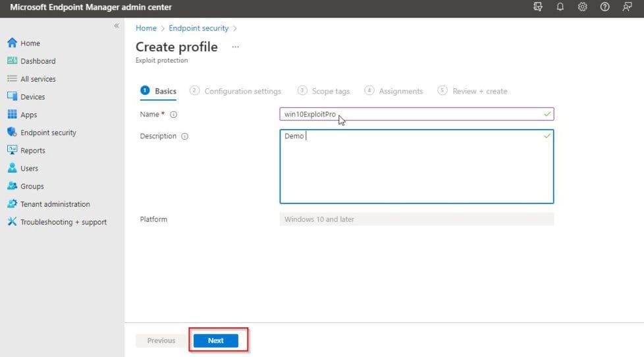644x357 pixels.
Task: Click inside the Description text area
Action: pyautogui.click(x=416, y=167)
